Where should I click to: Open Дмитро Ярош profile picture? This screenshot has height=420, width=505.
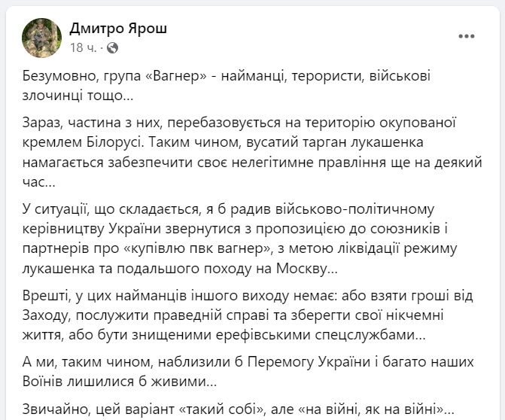tap(41, 38)
